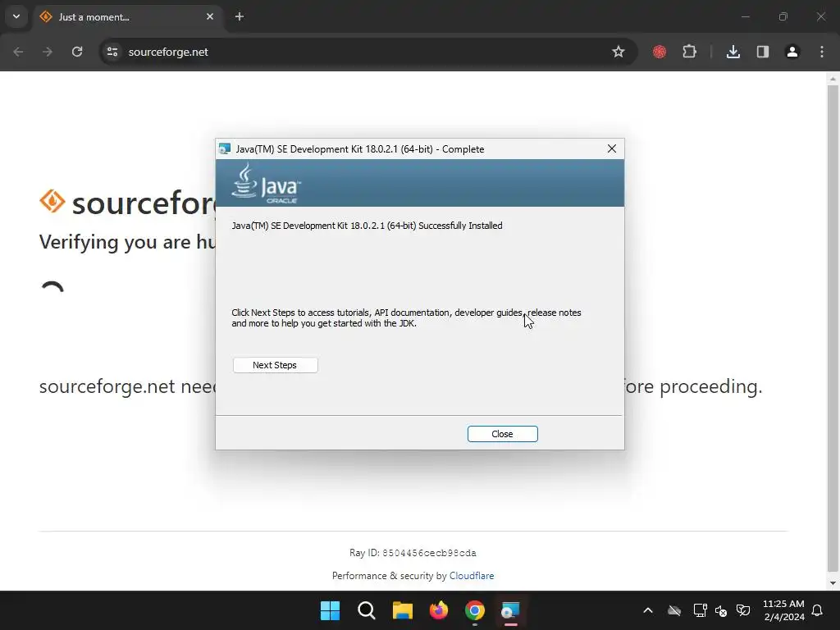
Task: Close Java installer with the title bar X
Action: coord(612,149)
